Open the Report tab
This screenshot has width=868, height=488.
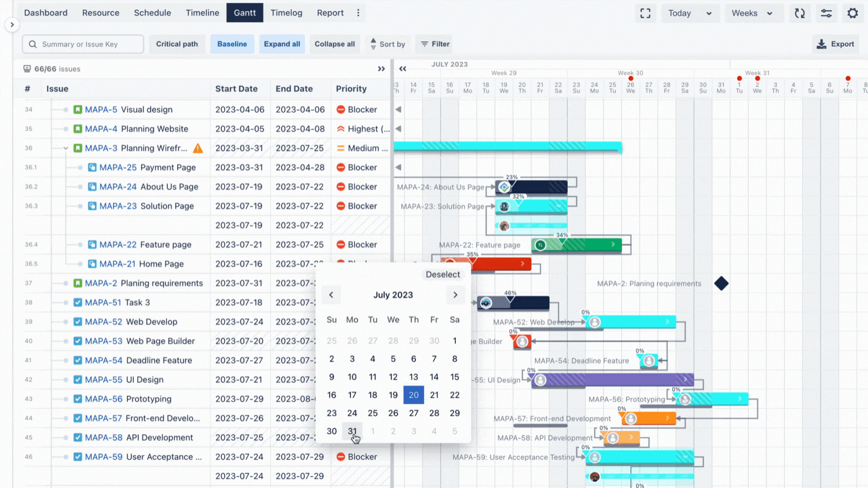point(330,13)
